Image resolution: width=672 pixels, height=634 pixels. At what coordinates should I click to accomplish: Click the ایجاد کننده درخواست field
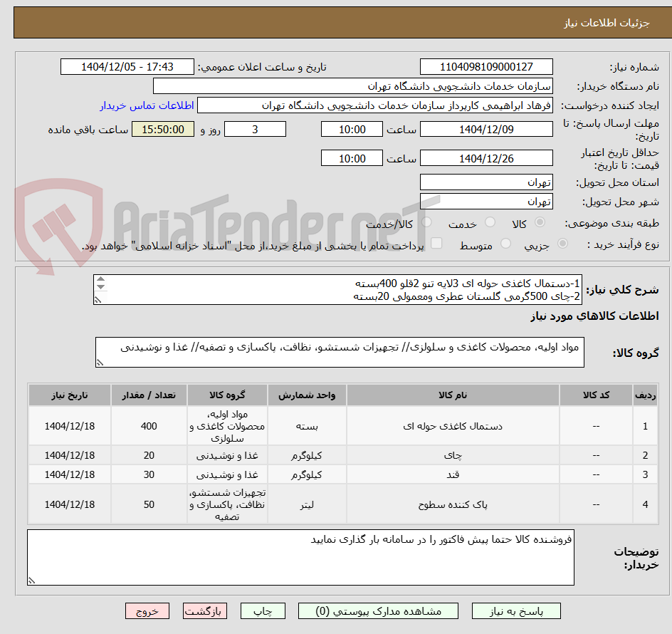pos(375,105)
